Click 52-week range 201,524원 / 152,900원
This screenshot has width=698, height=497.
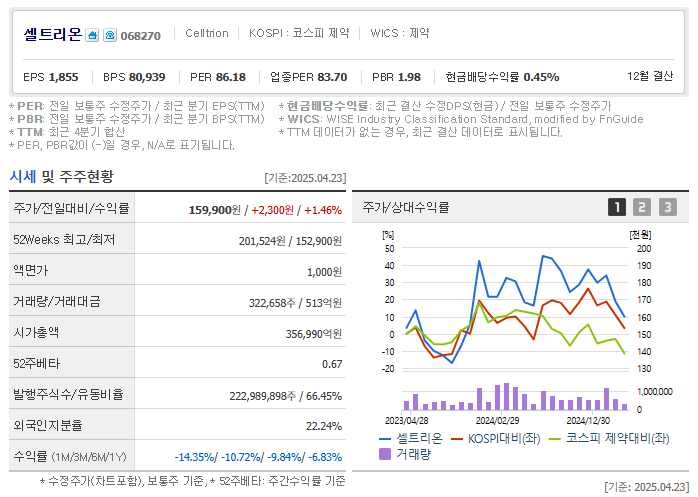tap(290, 241)
